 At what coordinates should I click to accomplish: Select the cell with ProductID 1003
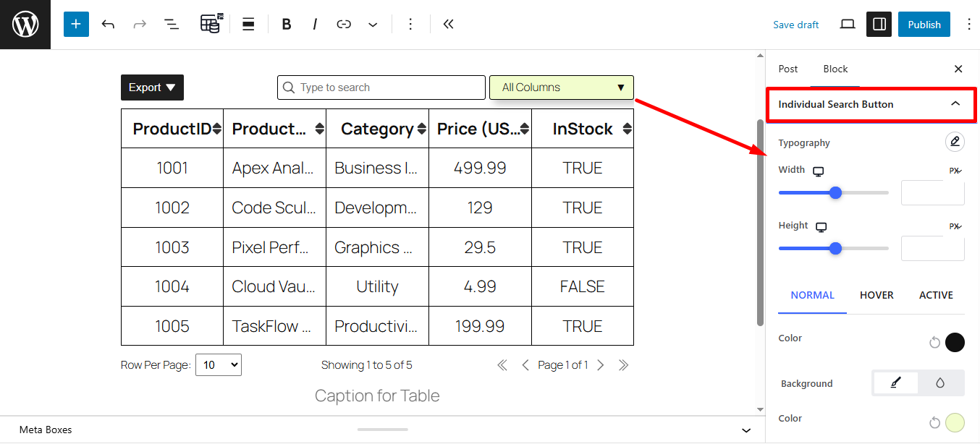pyautogui.click(x=172, y=247)
